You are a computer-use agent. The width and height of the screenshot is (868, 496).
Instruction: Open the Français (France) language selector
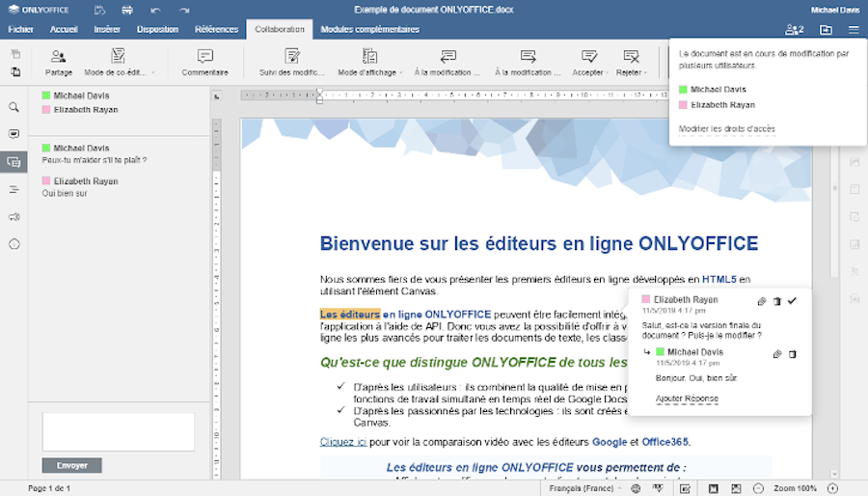tap(585, 488)
